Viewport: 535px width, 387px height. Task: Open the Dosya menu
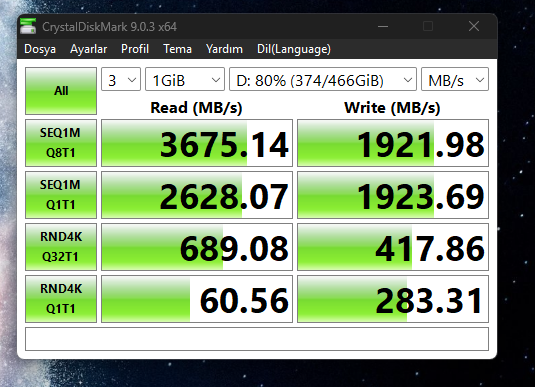40,49
